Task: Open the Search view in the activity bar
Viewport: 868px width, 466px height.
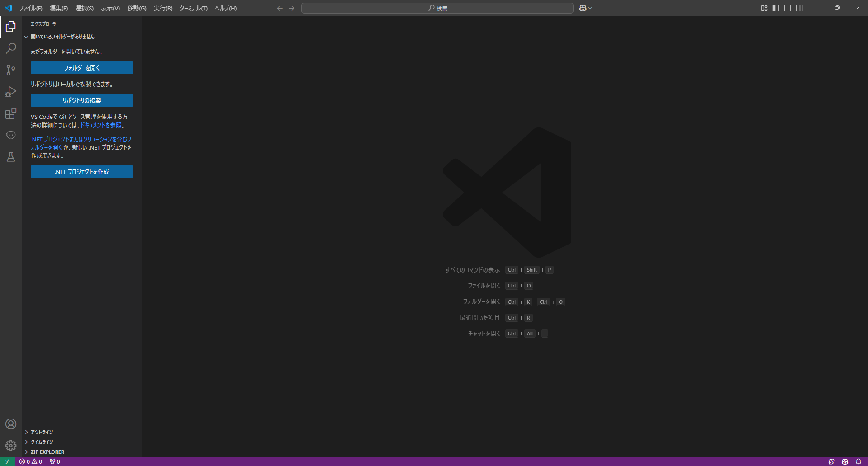Action: pos(10,48)
